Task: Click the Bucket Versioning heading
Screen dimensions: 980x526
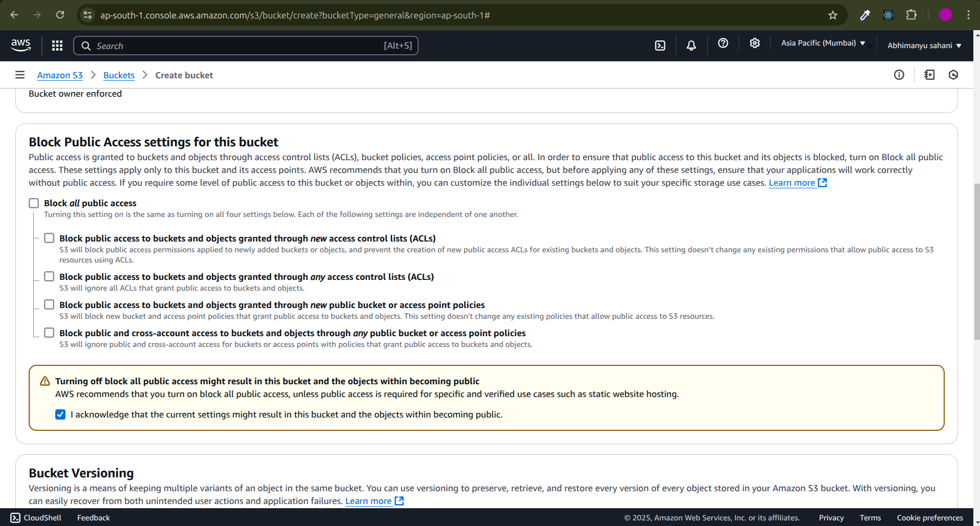Action: click(81, 473)
